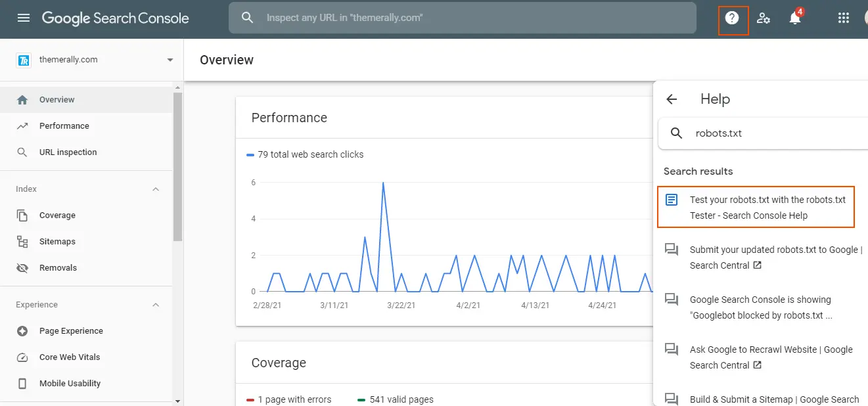Open Core Web Vitals report
This screenshot has width=868, height=406.
(x=86, y=357)
